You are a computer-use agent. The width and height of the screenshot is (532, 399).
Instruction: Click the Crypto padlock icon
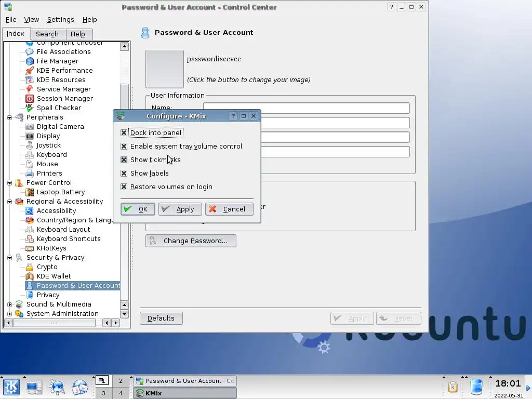click(x=30, y=267)
